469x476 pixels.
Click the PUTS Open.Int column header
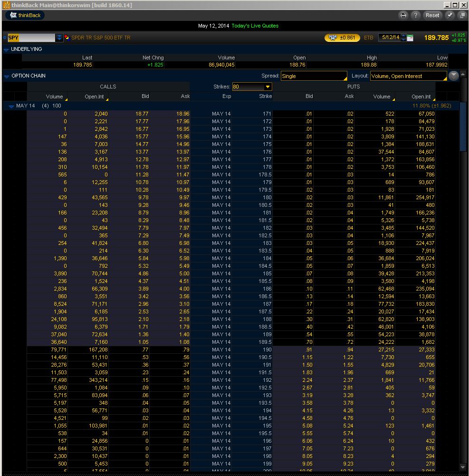(x=421, y=97)
